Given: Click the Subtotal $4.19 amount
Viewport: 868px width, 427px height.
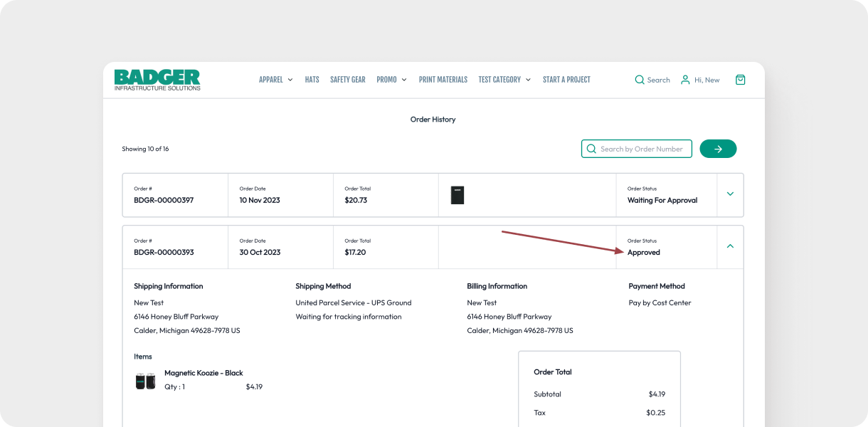Looking at the screenshot, I should (x=657, y=394).
